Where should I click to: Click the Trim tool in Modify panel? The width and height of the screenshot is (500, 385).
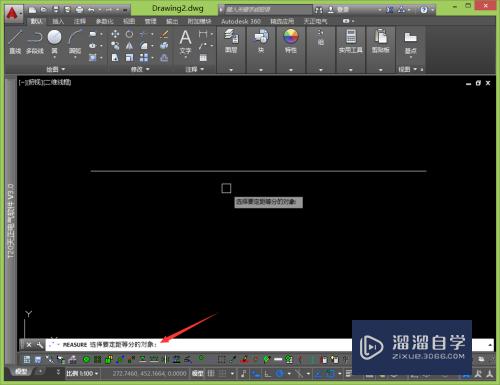click(143, 34)
